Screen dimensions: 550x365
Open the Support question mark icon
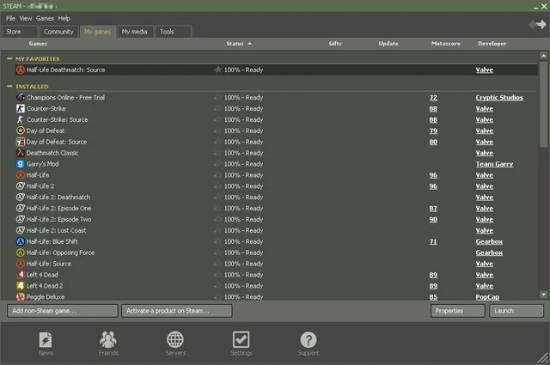(x=308, y=340)
